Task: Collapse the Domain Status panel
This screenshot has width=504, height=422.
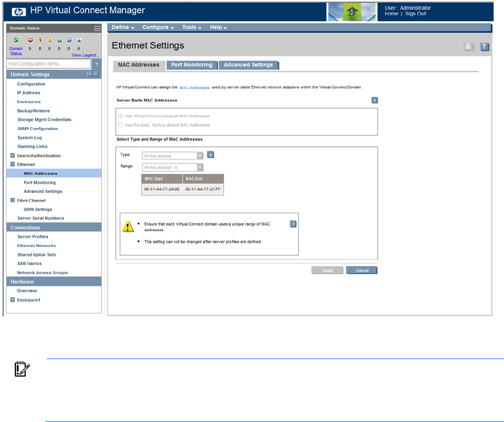Action: pyautogui.click(x=97, y=28)
